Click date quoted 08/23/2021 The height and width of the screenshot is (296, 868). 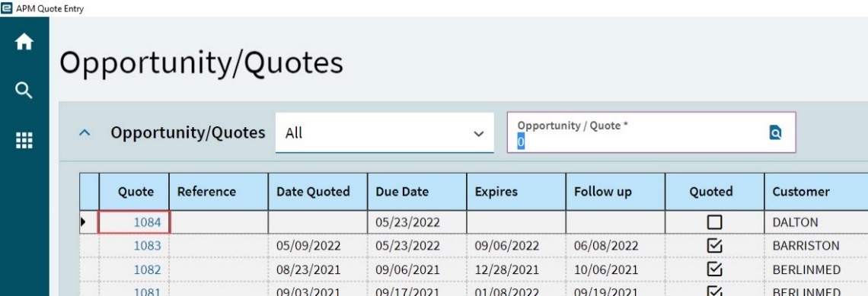coord(318,269)
